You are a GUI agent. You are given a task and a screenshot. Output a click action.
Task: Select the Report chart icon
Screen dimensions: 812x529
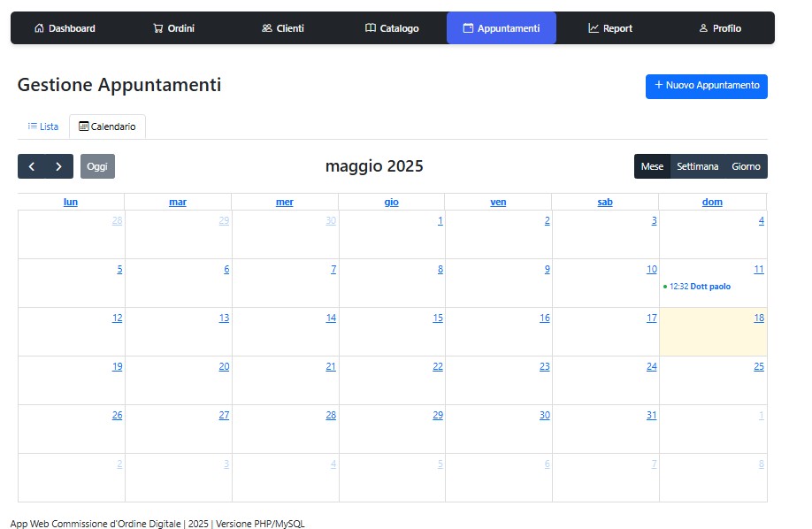594,28
